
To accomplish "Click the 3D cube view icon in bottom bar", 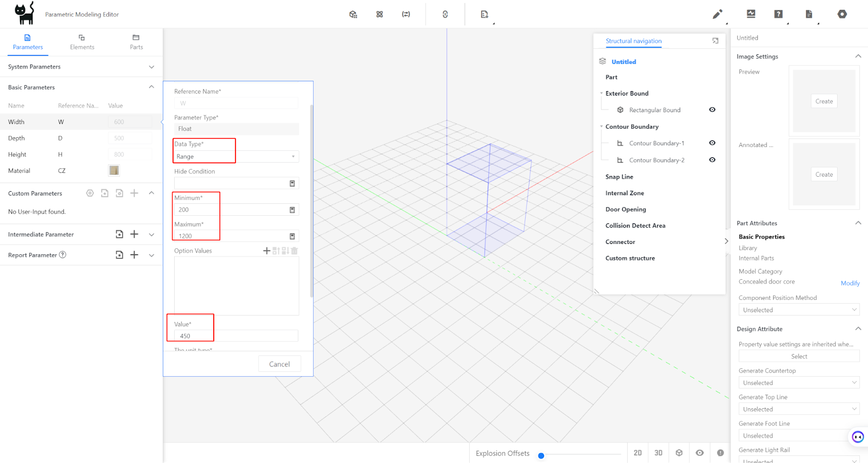I will (679, 453).
